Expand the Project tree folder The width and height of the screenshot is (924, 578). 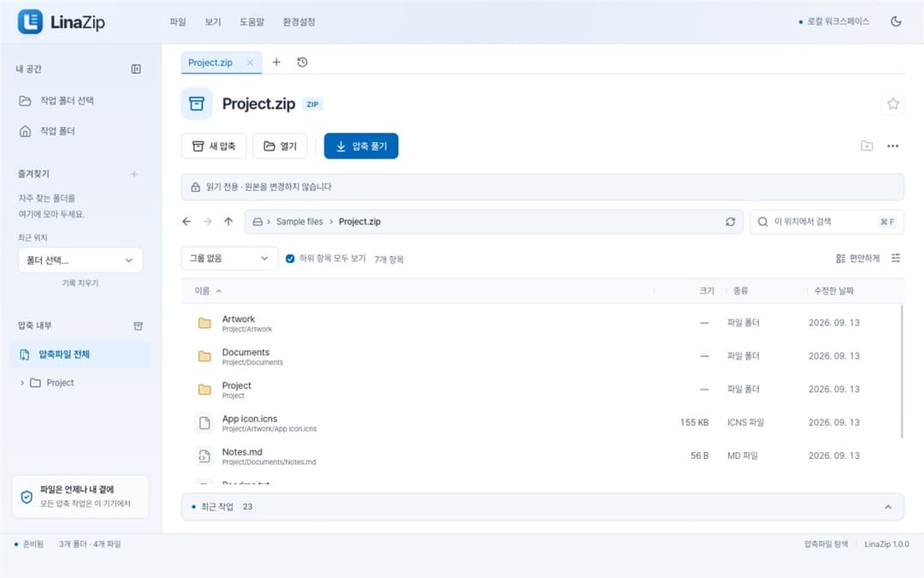click(22, 383)
